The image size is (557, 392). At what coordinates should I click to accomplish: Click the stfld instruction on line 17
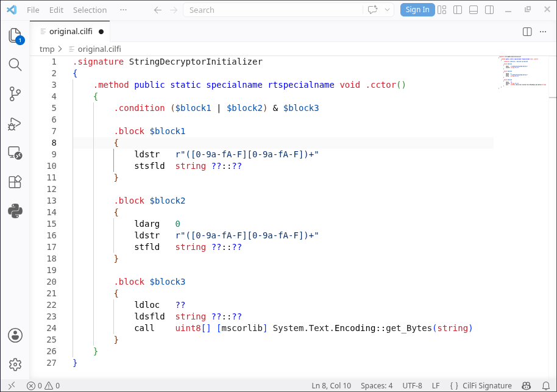(x=147, y=247)
